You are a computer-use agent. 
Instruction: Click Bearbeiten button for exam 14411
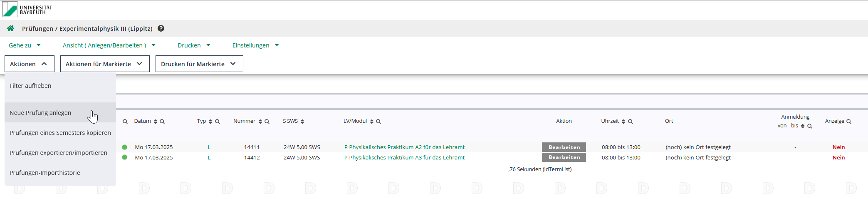point(564,147)
